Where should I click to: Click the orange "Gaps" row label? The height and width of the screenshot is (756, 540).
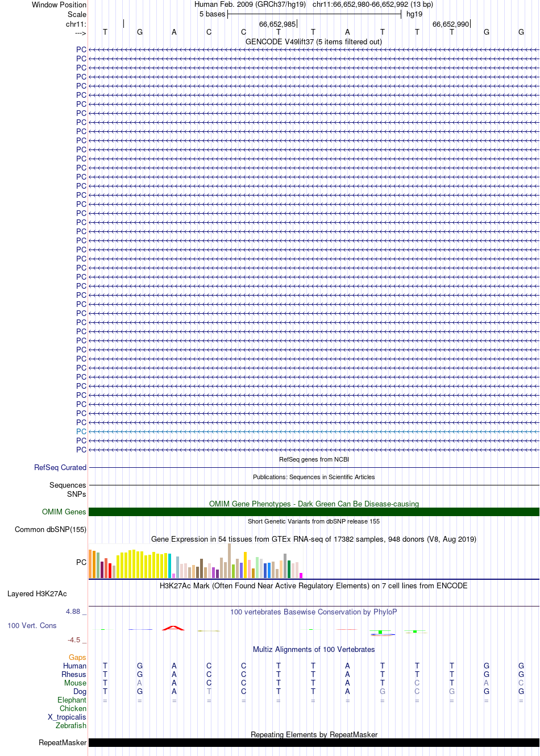[x=78, y=657]
